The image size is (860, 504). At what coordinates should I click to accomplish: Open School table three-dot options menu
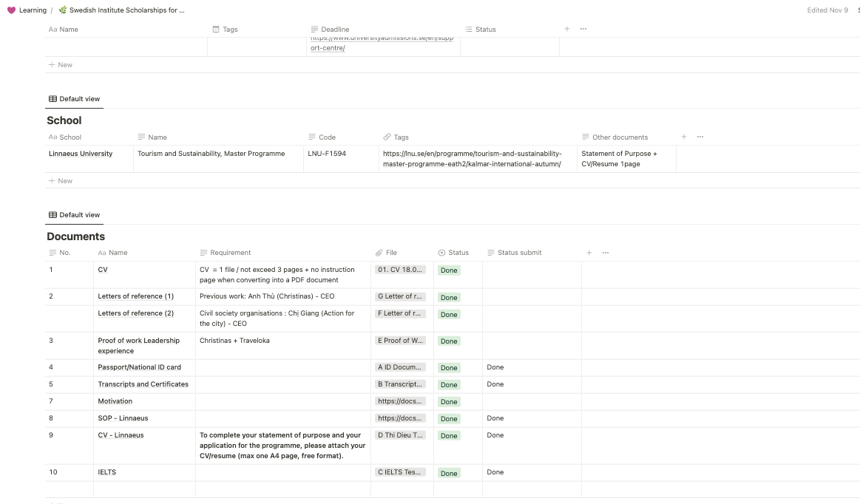[x=700, y=137]
